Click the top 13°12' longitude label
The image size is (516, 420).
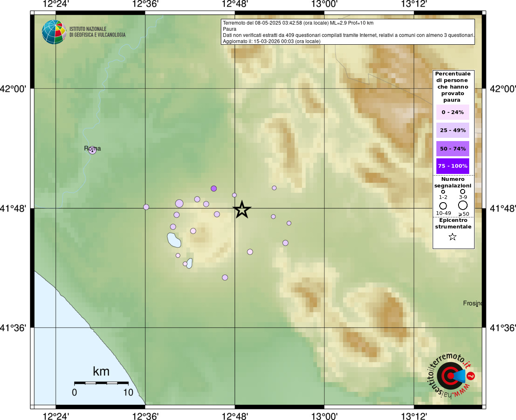(414, 4)
